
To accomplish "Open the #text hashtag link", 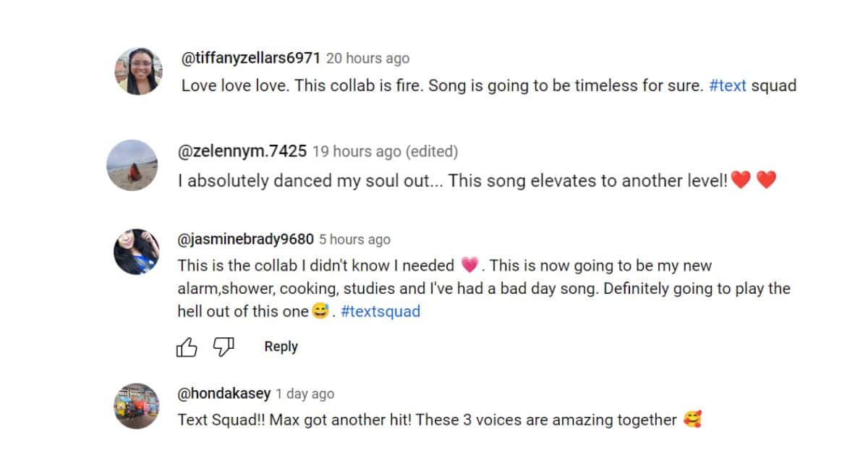I will 728,85.
